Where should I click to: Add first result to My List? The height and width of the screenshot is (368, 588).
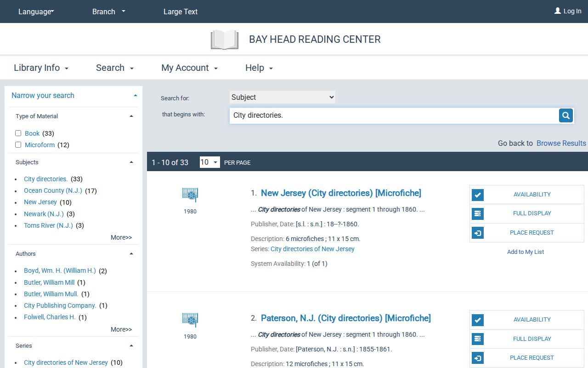tap(526, 252)
